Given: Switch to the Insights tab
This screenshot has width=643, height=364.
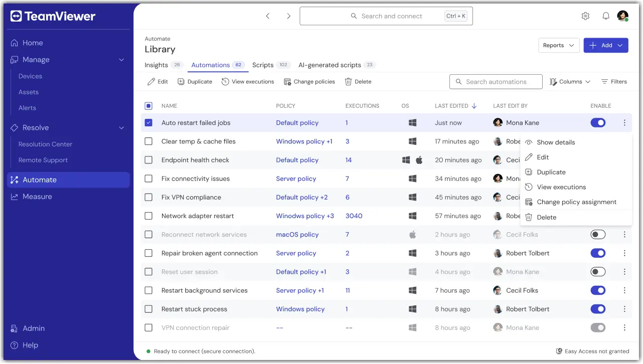Looking at the screenshot, I should [164, 65].
